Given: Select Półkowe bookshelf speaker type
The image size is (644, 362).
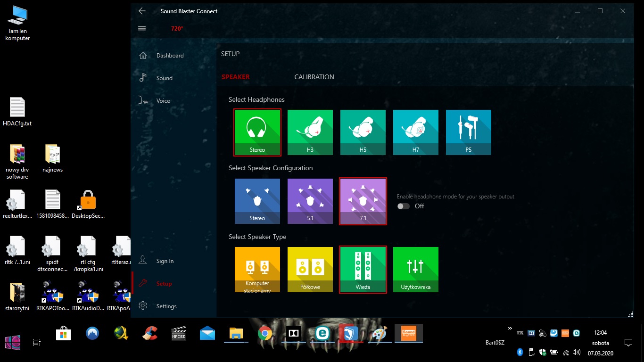Looking at the screenshot, I should coord(310,270).
